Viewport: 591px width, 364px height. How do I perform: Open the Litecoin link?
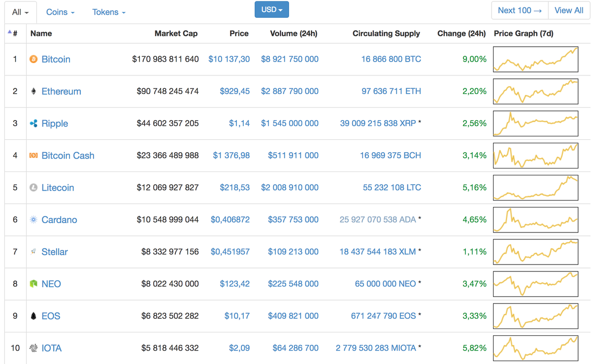pos(58,188)
